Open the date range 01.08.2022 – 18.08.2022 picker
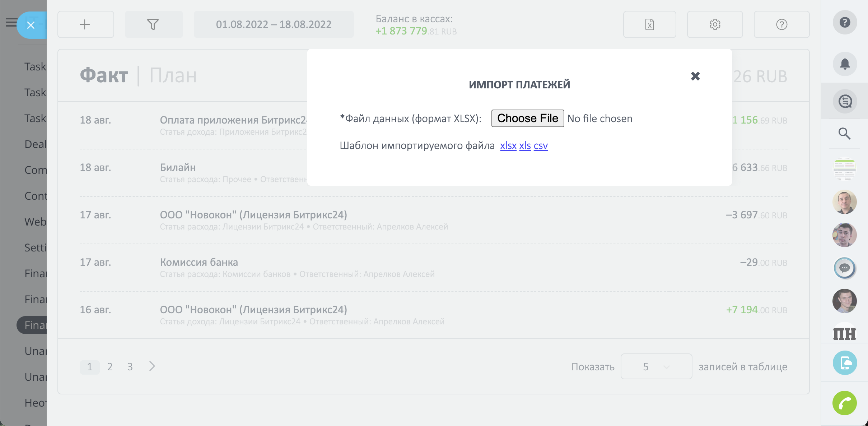The image size is (868, 426). [274, 24]
